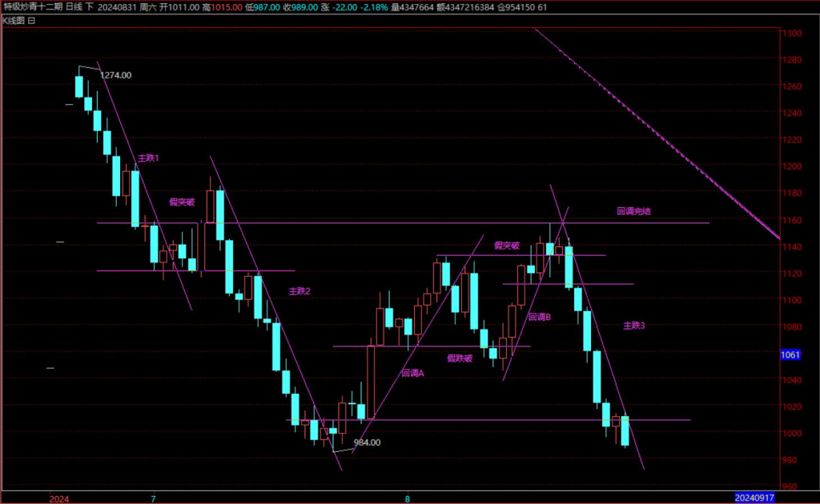Select the 假跌破 annotation label
This screenshot has height=504, width=820.
click(460, 358)
